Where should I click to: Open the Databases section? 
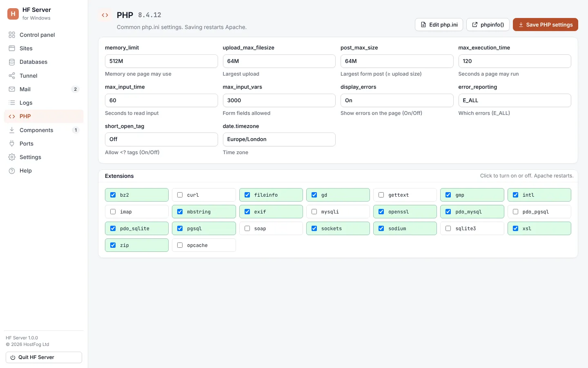(44, 62)
